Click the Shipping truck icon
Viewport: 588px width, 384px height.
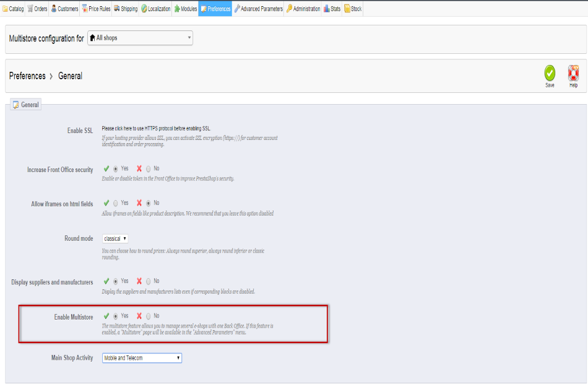tap(116, 9)
